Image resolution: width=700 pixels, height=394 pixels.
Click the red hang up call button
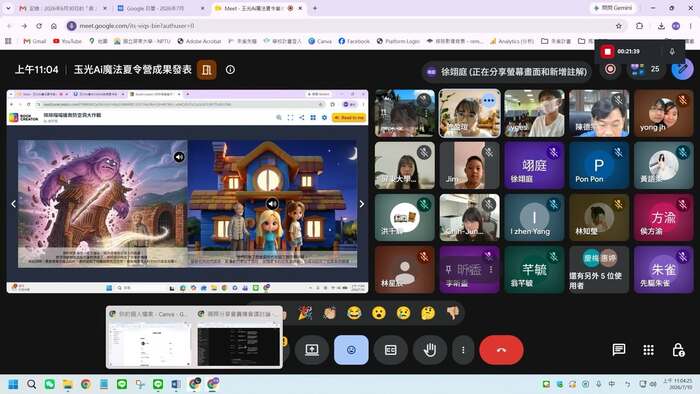click(x=501, y=350)
